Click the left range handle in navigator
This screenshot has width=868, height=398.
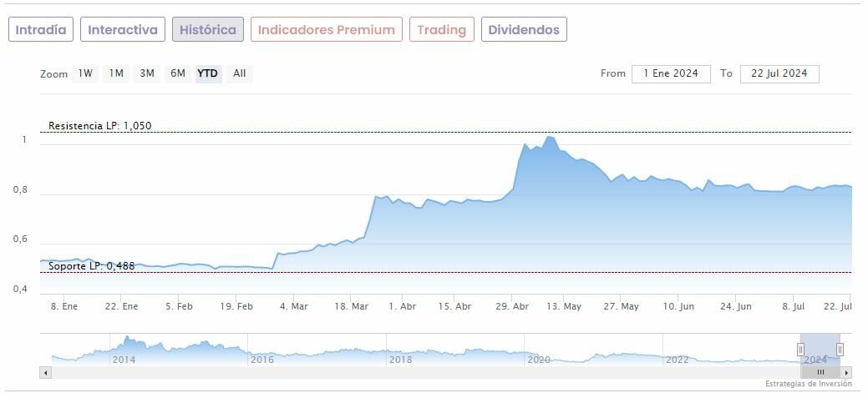click(800, 350)
